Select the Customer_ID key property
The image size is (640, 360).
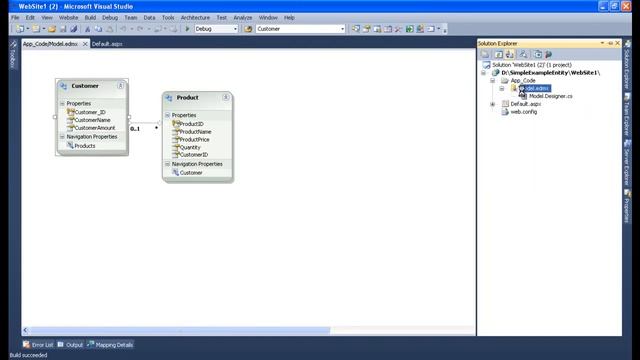pyautogui.click(x=90, y=112)
